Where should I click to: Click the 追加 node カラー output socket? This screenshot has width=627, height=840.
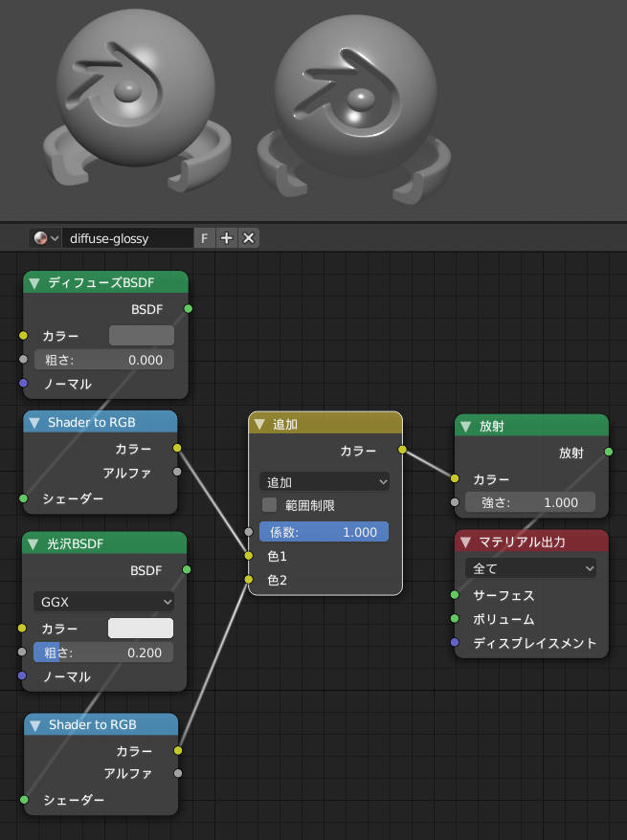402,450
